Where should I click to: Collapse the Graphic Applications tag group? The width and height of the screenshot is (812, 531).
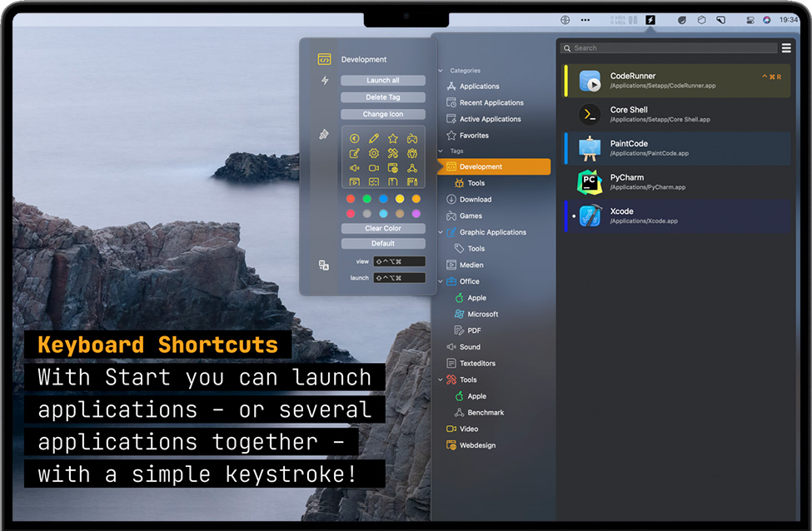coord(441,232)
